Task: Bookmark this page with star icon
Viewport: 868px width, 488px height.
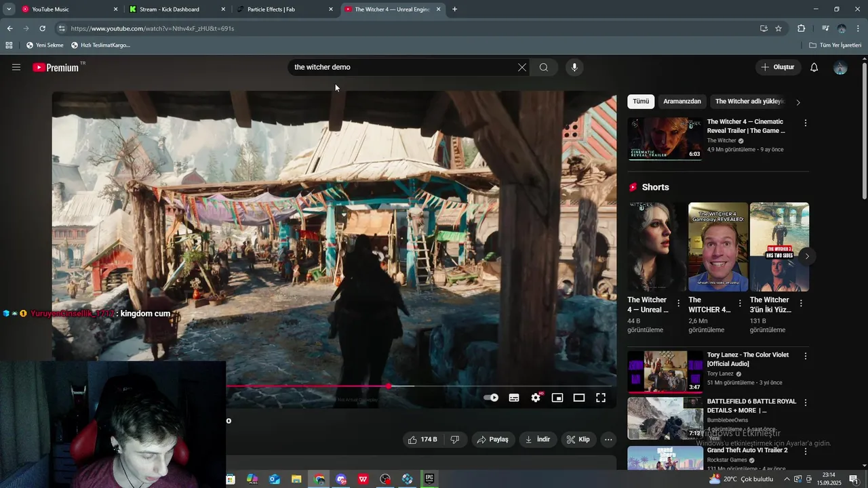Action: [x=778, y=28]
